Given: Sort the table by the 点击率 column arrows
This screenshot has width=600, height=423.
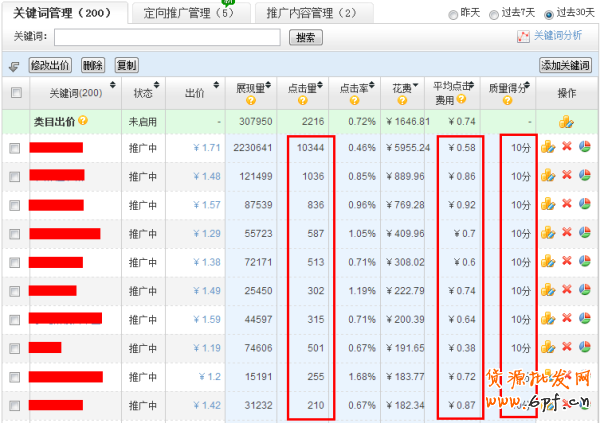Looking at the screenshot, I should coord(375,86).
